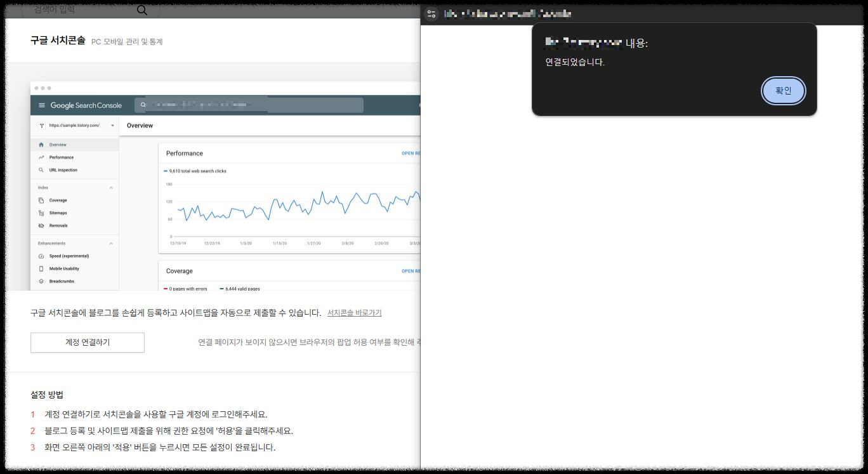
Task: Collapse the Index section chevron
Action: (111, 188)
